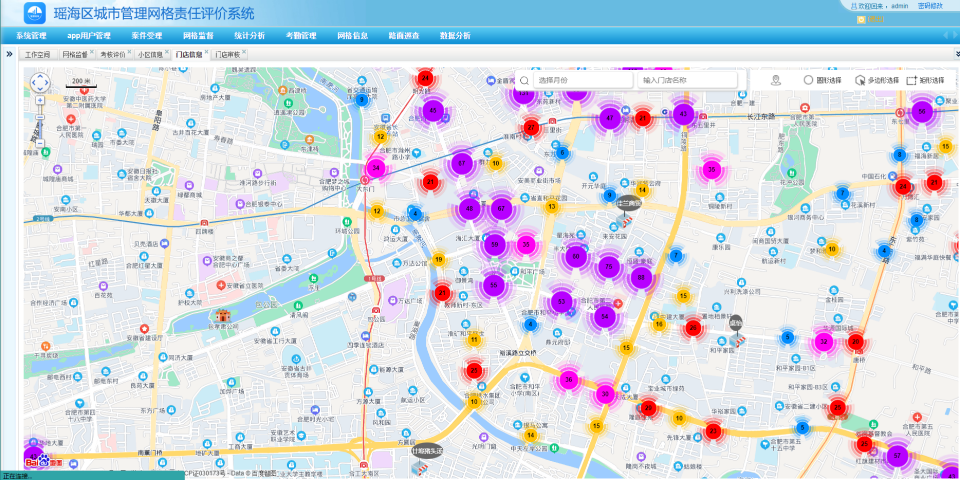
Task: Click the 退出 logout button
Action: click(x=874, y=19)
